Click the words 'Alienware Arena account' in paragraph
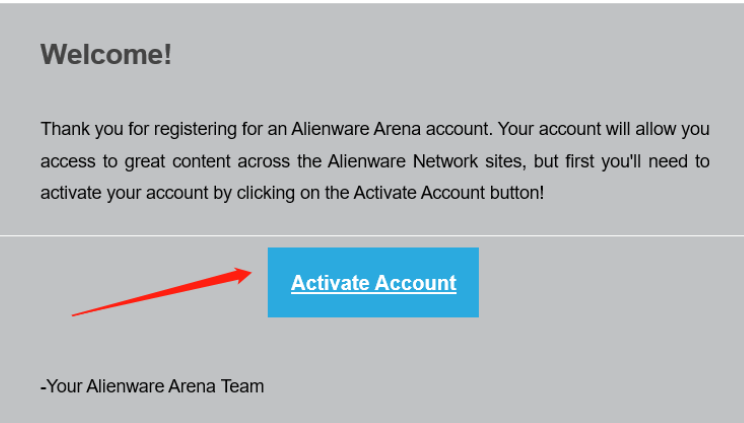The image size is (744, 423). (390, 129)
